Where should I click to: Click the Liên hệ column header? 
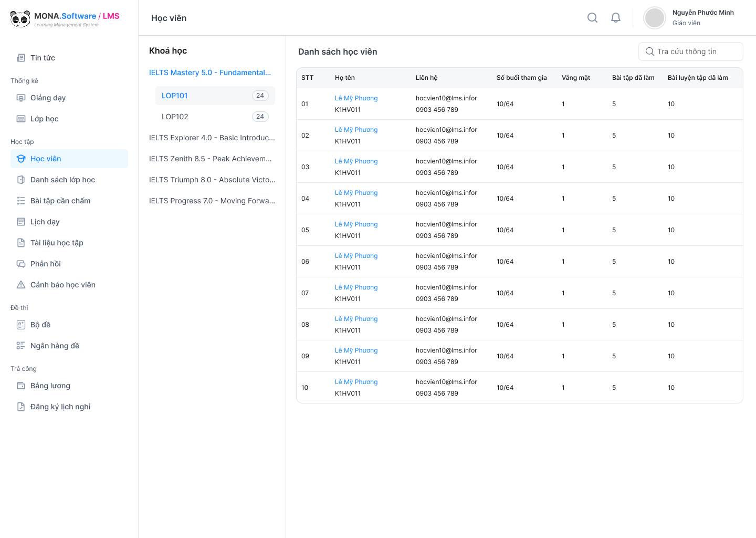(x=426, y=78)
